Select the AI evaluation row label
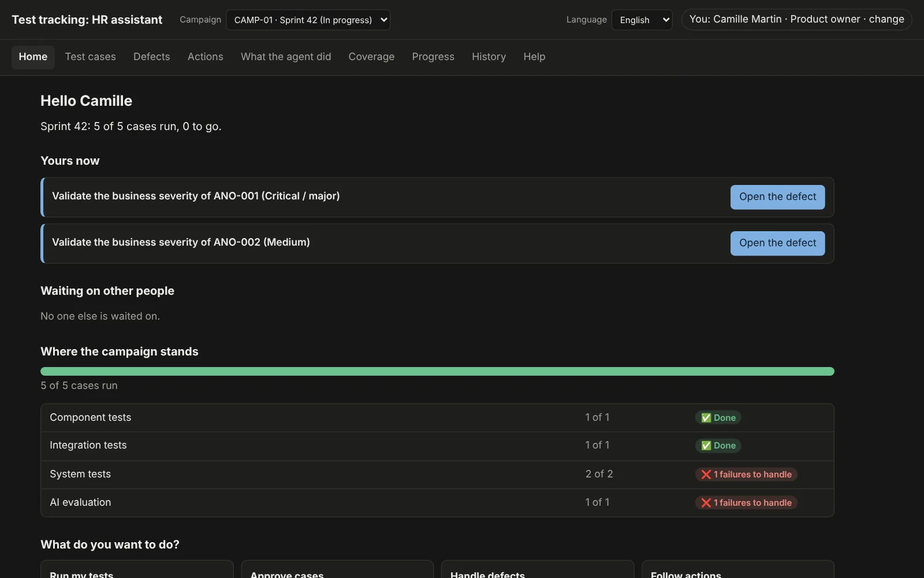This screenshot has width=924, height=578. click(80, 502)
